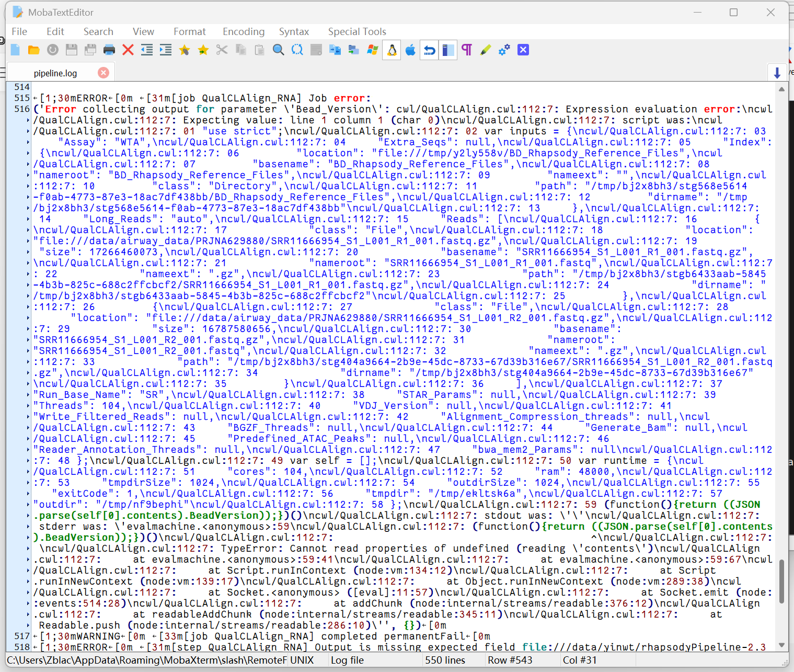The height and width of the screenshot is (672, 794).
Task: Switch to Windows line-ending format
Action: click(373, 50)
